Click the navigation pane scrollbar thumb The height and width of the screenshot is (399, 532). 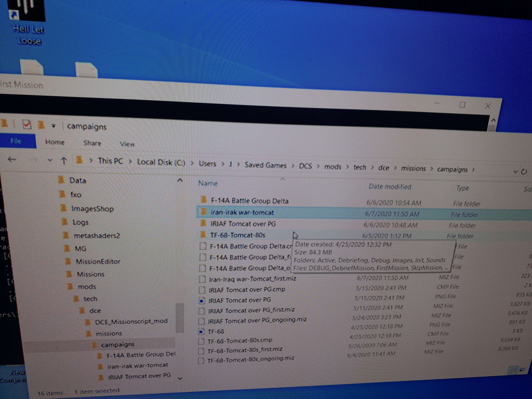(180, 318)
